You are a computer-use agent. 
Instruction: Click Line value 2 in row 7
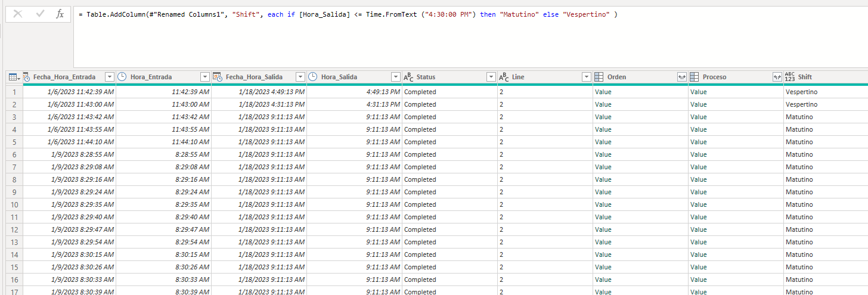[501, 167]
